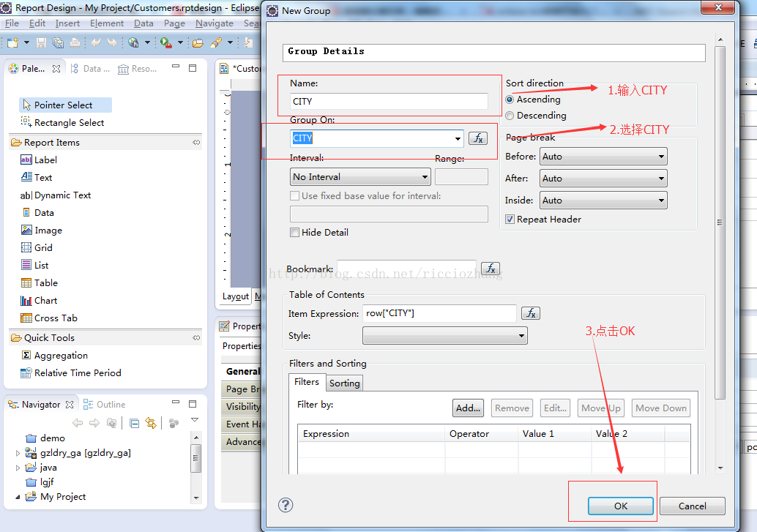
Task: Uncheck the Repeat Header checkbox
Action: (x=510, y=220)
